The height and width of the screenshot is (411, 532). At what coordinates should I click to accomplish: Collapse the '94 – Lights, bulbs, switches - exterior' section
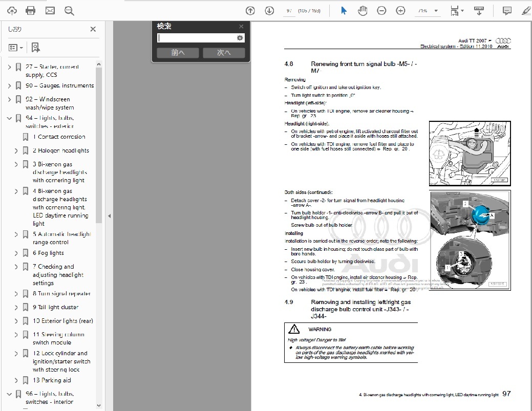click(x=9, y=118)
